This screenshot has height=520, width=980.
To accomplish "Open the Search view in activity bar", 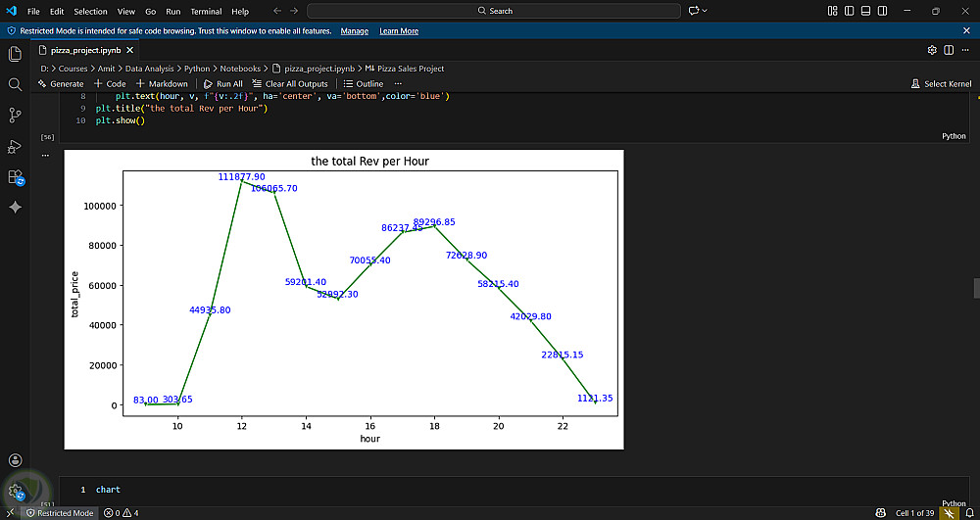I will pyautogui.click(x=15, y=85).
